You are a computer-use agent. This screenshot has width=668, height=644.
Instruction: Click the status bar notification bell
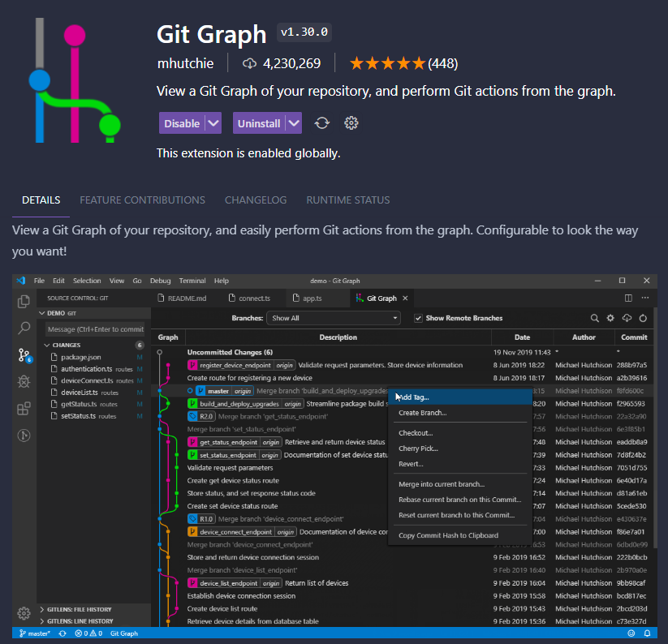647,633
